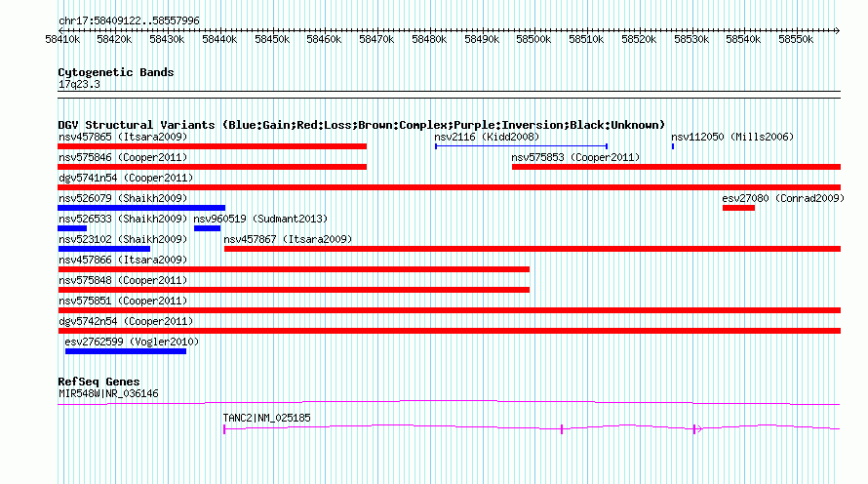The width and height of the screenshot is (868, 484).
Task: Click the blue bar under nsv523102
Action: [104, 249]
